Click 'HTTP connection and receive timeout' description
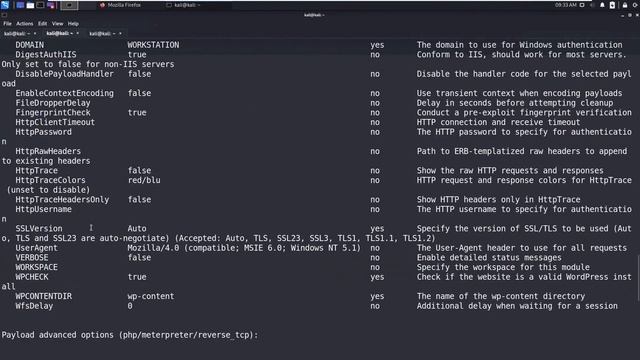Screen dimensions: 640x360 point(498,122)
